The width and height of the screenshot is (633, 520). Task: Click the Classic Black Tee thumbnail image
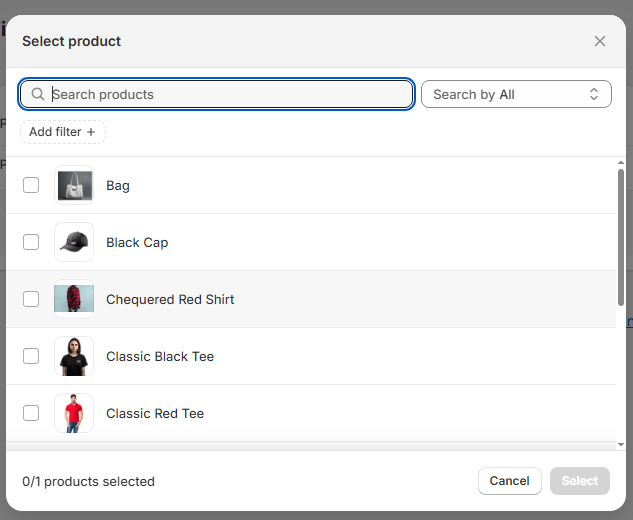tap(74, 356)
